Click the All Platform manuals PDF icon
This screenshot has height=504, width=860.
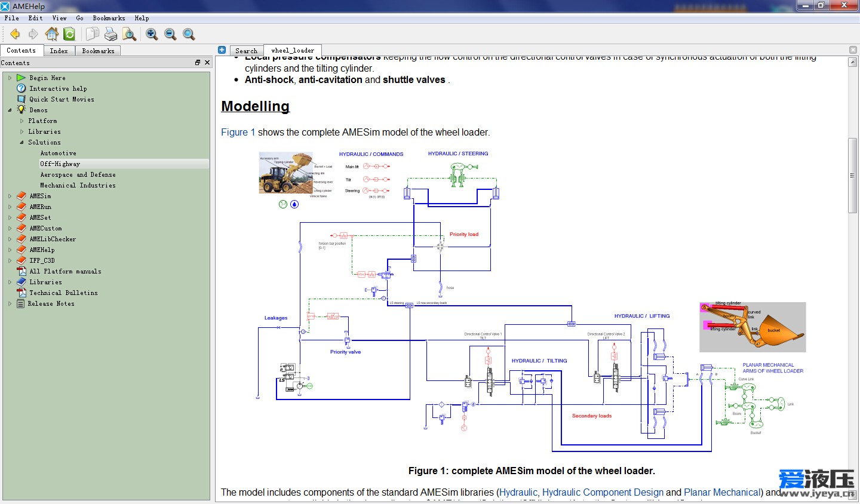pos(21,271)
